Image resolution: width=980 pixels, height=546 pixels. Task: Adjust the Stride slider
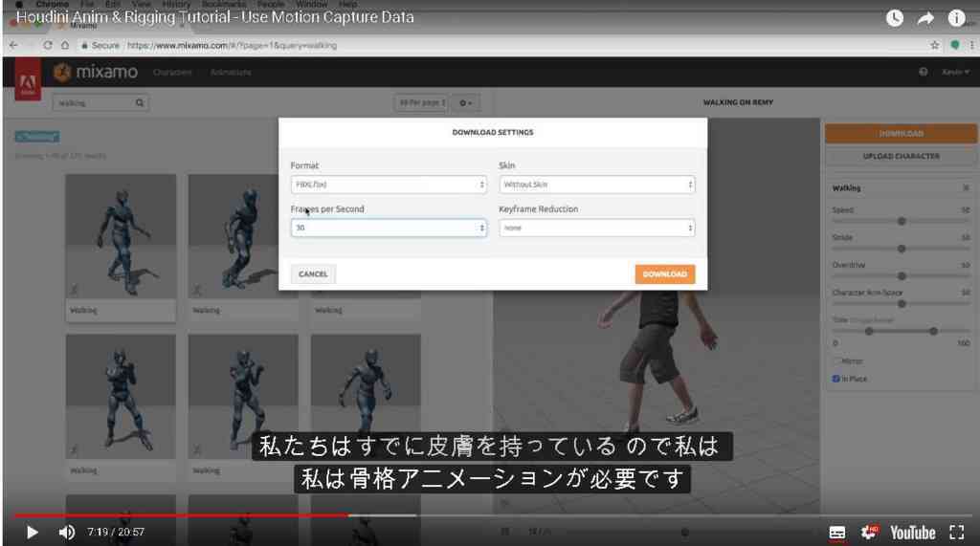(902, 249)
